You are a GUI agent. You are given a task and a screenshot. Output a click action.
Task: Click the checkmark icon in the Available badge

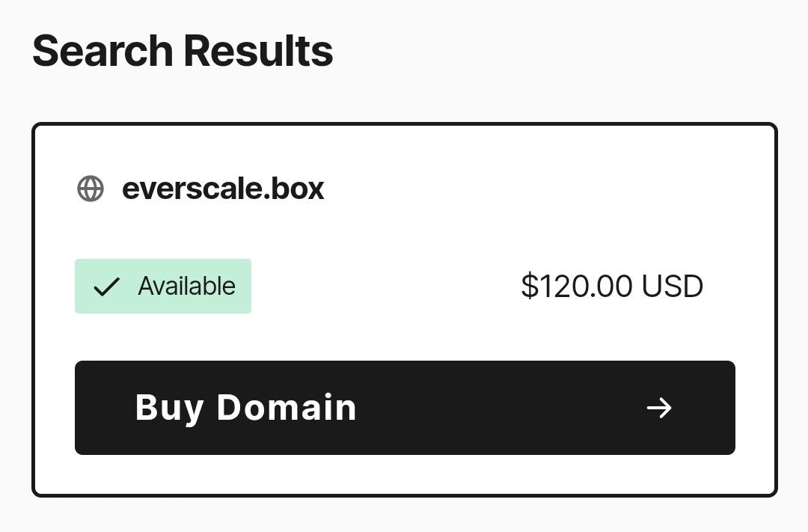(x=107, y=287)
